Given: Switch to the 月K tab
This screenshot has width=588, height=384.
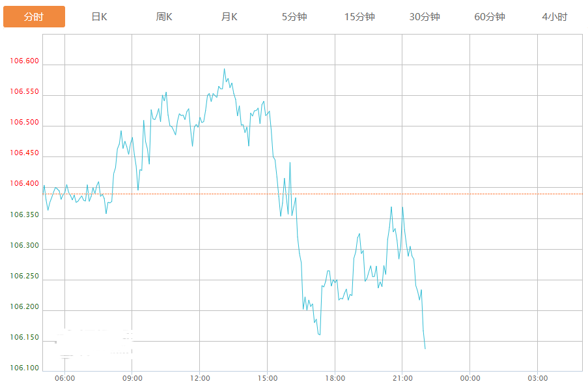Looking at the screenshot, I should 229,17.
